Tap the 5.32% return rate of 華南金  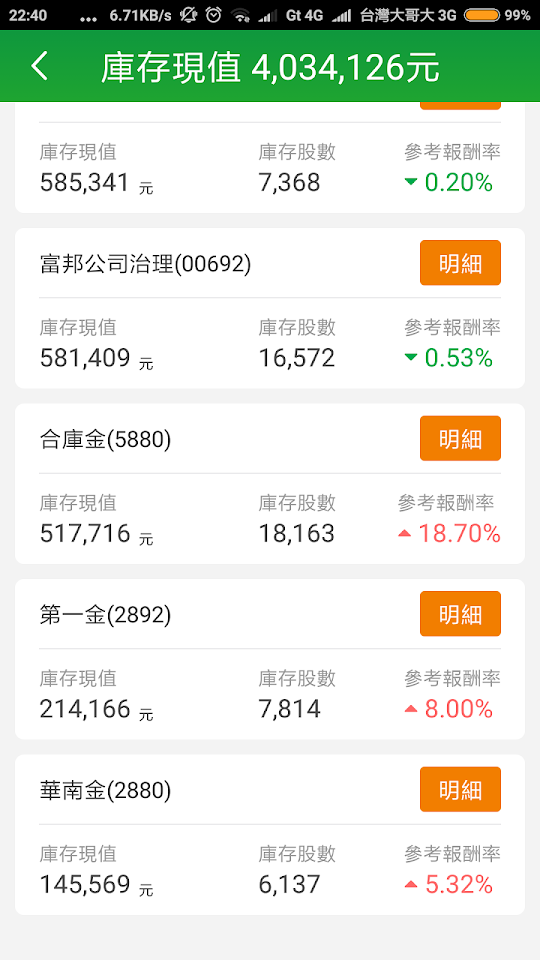pyautogui.click(x=459, y=885)
